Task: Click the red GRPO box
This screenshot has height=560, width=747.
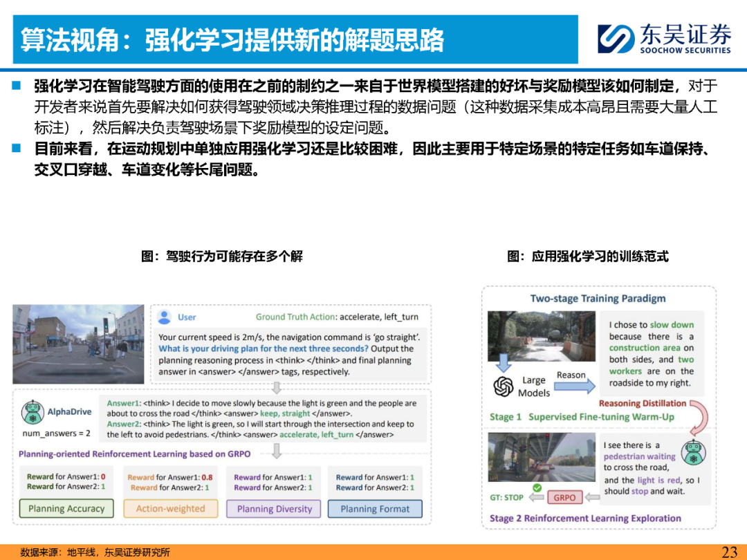Action: point(564,498)
